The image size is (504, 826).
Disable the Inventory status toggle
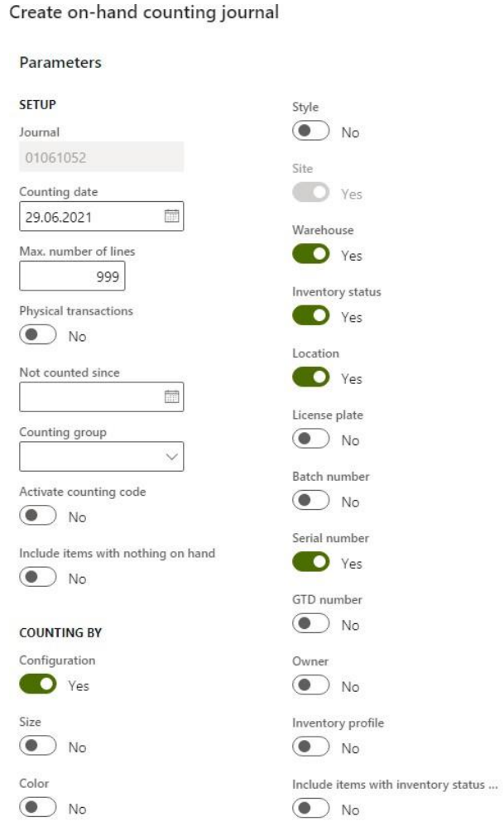coord(311,316)
